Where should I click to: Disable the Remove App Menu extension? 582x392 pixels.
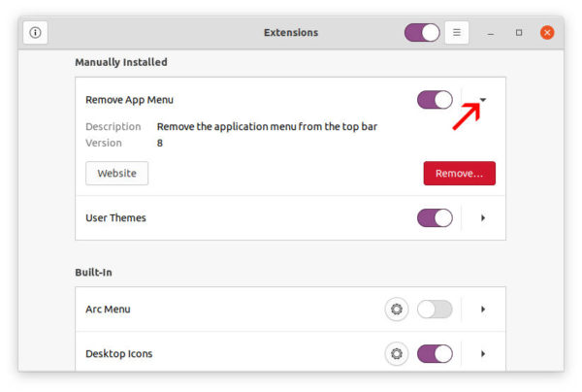pyautogui.click(x=435, y=100)
